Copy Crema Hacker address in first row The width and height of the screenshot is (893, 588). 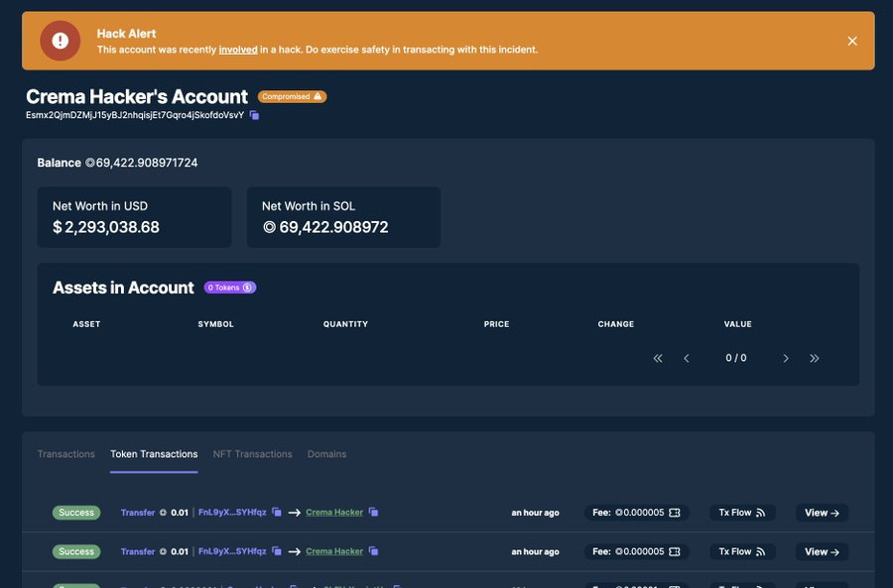pyautogui.click(x=374, y=513)
